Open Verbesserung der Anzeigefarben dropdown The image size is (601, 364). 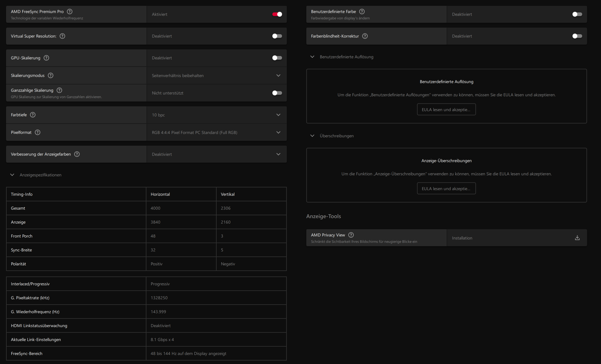click(x=216, y=154)
